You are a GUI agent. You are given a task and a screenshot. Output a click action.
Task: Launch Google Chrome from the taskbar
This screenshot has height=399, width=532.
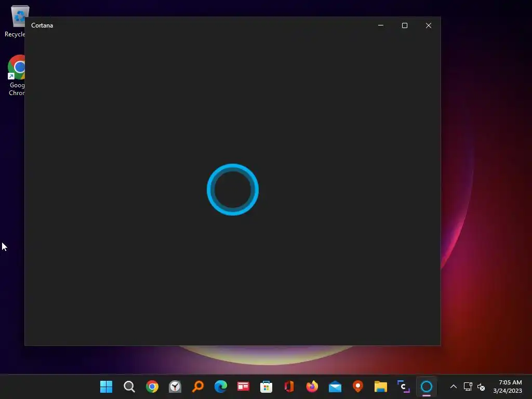(152, 387)
